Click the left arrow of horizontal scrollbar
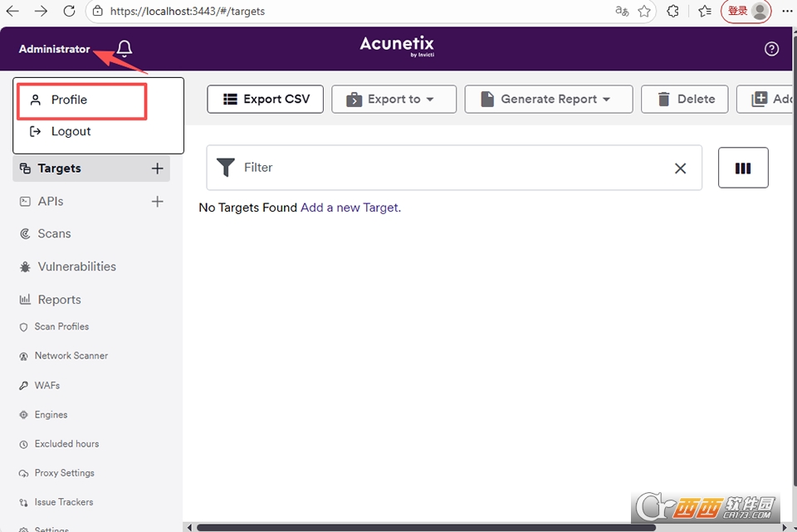This screenshot has width=797, height=532. pyautogui.click(x=189, y=527)
